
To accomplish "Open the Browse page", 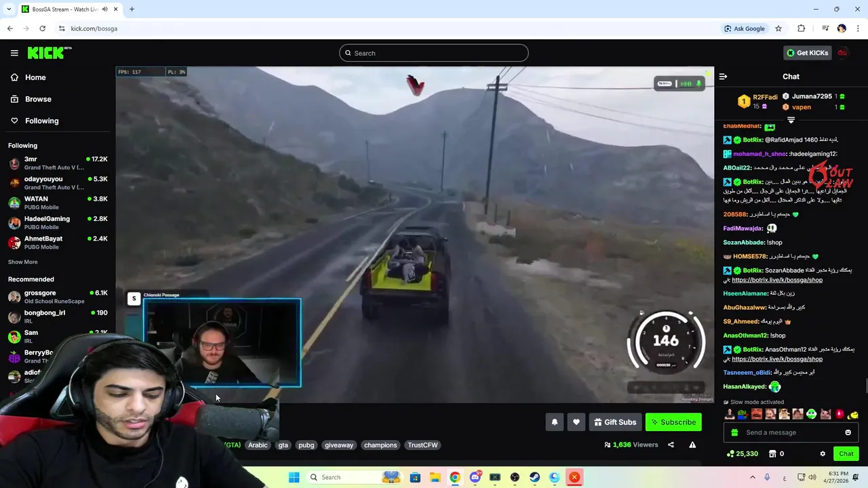I will 31,99.
